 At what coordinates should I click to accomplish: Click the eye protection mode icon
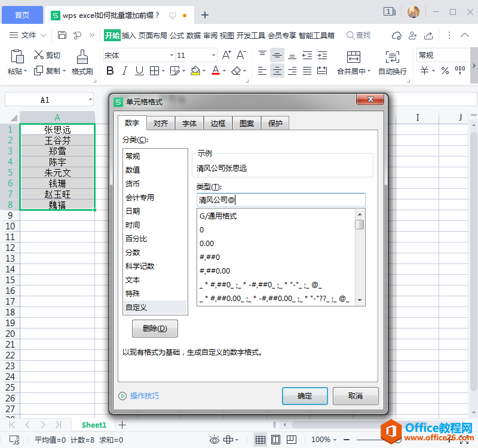(x=215, y=440)
